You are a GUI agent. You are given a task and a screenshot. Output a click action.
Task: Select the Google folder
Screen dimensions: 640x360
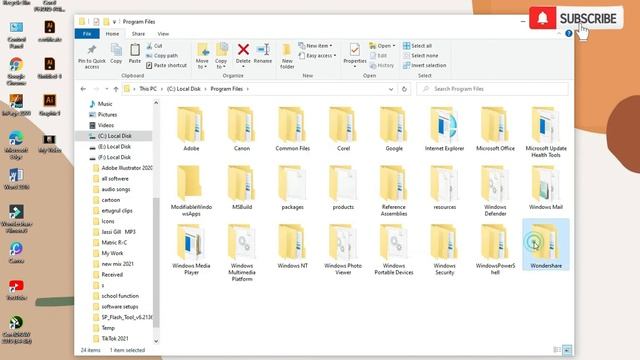pos(394,129)
